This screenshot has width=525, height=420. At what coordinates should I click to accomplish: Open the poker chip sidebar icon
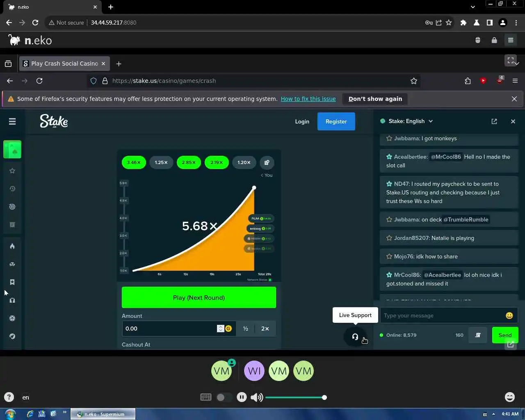point(12,318)
